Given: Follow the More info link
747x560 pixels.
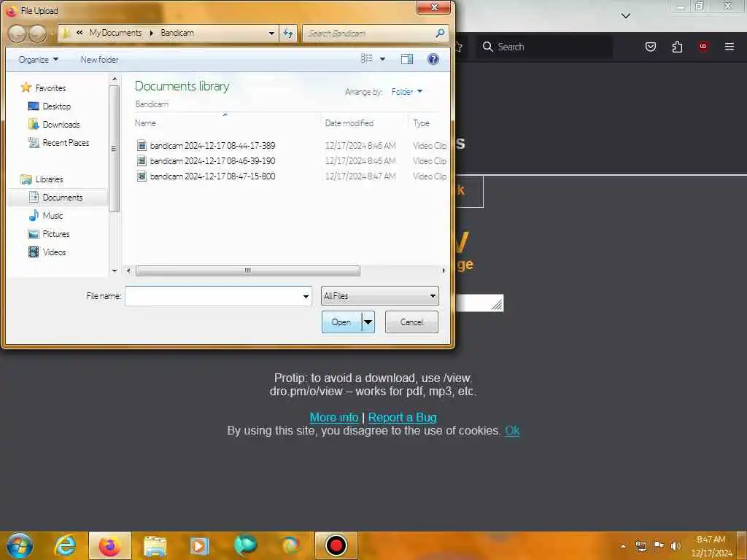Looking at the screenshot, I should [x=333, y=417].
